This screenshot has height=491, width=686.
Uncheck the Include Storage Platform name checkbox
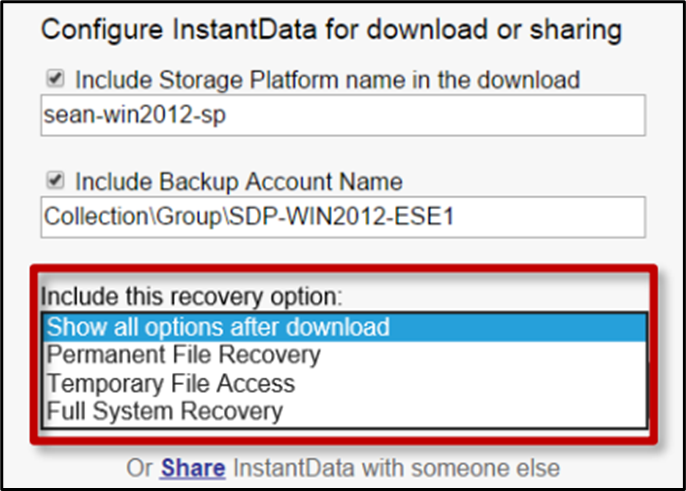pos(56,79)
